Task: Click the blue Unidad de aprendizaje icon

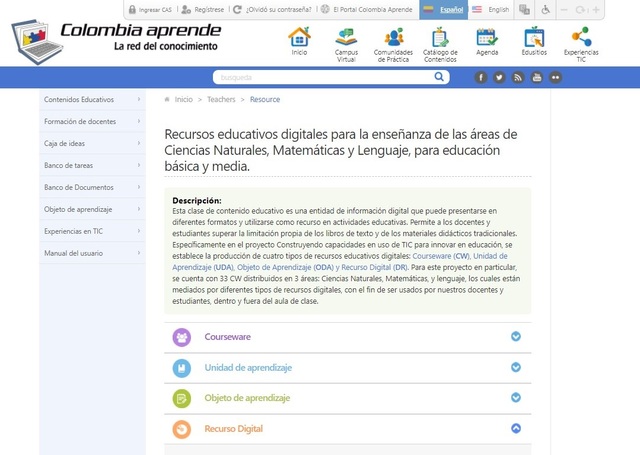Action: click(x=182, y=368)
